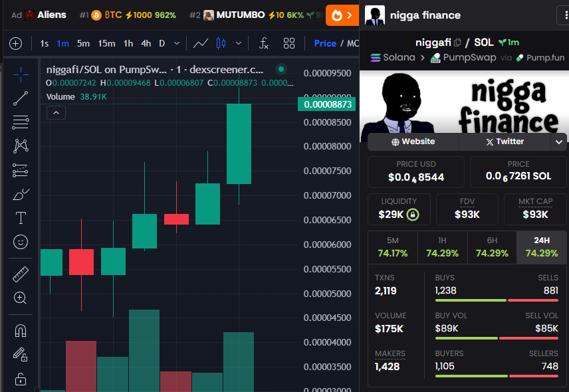The height and width of the screenshot is (392, 569).
Task: Set chart interval to 1h
Action: tap(128, 43)
